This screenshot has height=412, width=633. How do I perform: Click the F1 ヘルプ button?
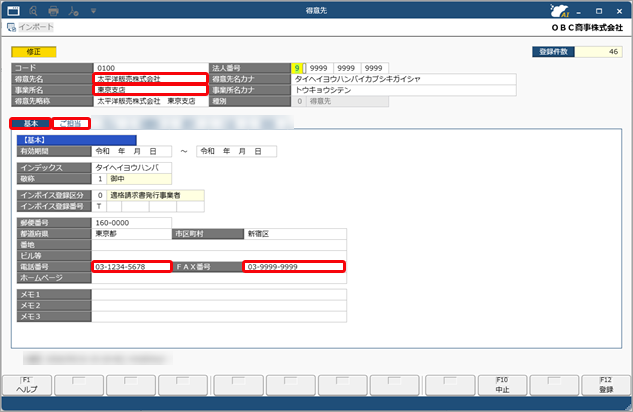pyautogui.click(x=27, y=385)
